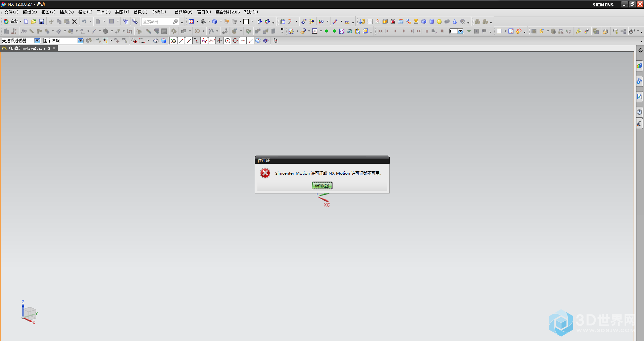The height and width of the screenshot is (341, 644).
Task: Toggle the snap quadrant point option
Action: (235, 41)
